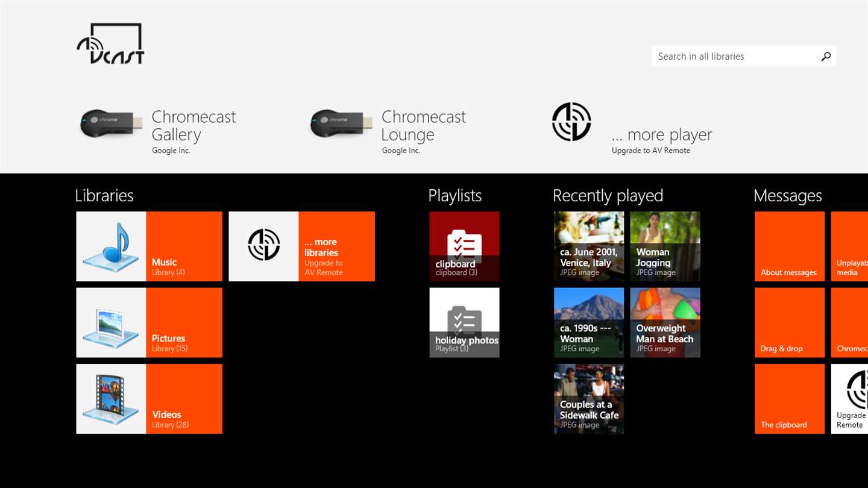This screenshot has height=488, width=868.
Task: Open the Woman Jogging thumbnail
Action: 665,246
